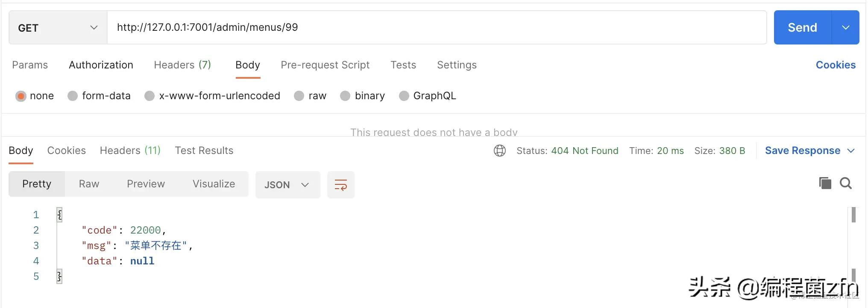
Task: Expand the Save Response chevron
Action: (850, 151)
